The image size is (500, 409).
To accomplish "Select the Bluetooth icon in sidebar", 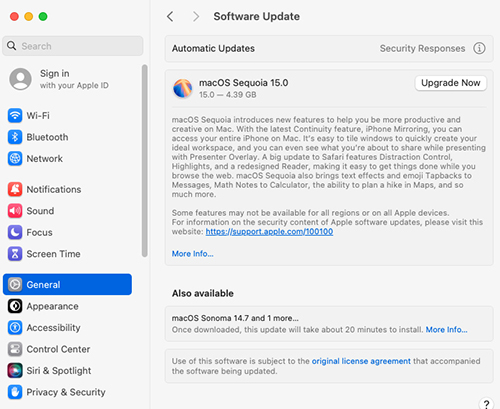I will pyautogui.click(x=15, y=137).
